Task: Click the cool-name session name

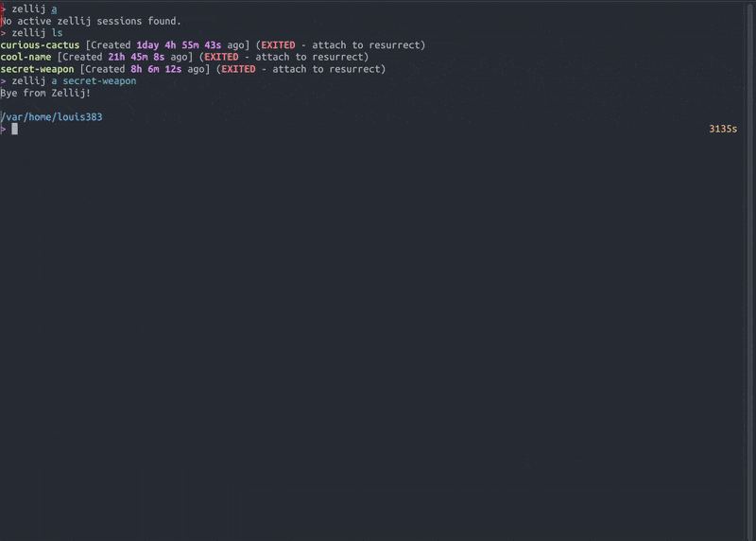Action: coord(26,57)
